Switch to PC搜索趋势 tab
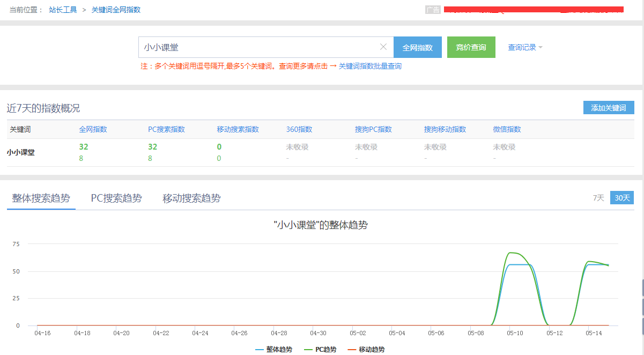This screenshot has height=355, width=644. (x=116, y=198)
